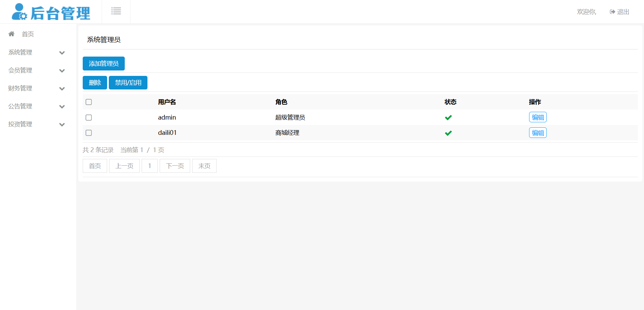Click the admin gear logo icon
Screen dimensions: 644x310
19,12
